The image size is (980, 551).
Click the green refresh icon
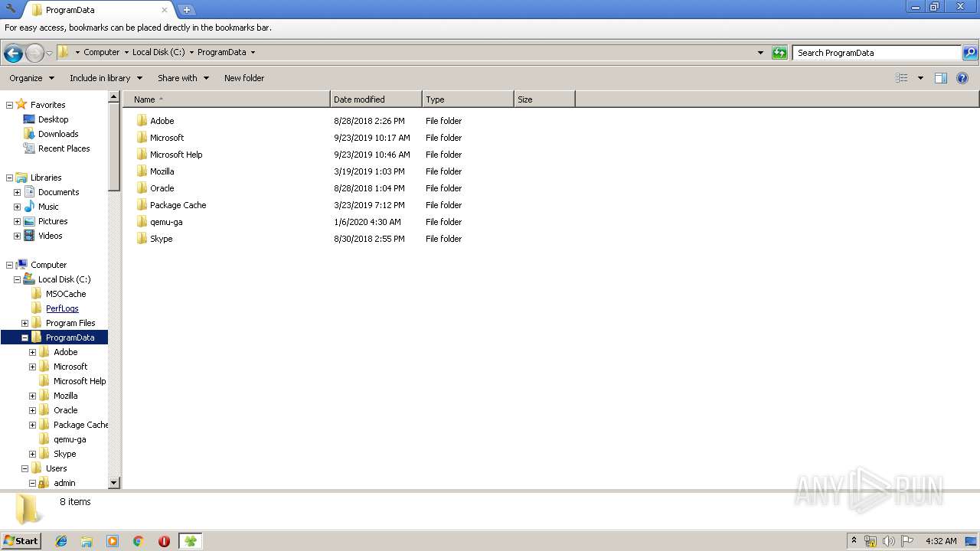click(x=779, y=53)
